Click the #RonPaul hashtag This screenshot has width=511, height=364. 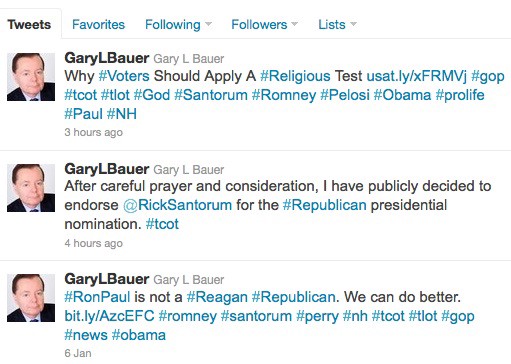[x=97, y=297]
